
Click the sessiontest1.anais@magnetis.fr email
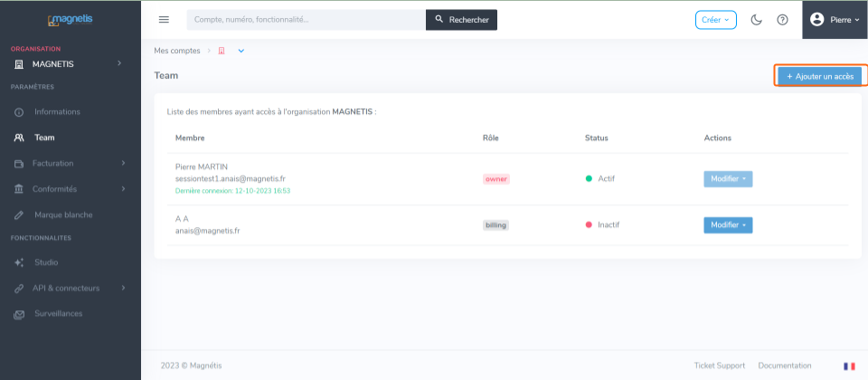click(231, 178)
